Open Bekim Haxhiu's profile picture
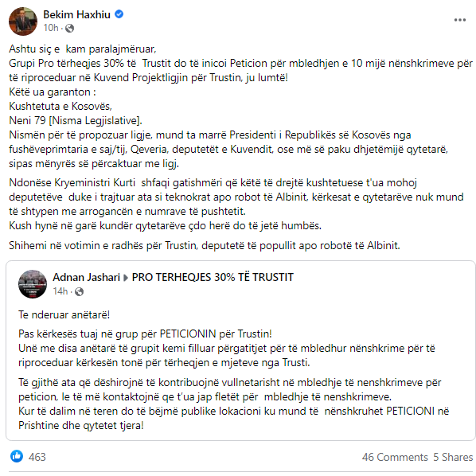This screenshot has height=476, width=476. [x=23, y=21]
